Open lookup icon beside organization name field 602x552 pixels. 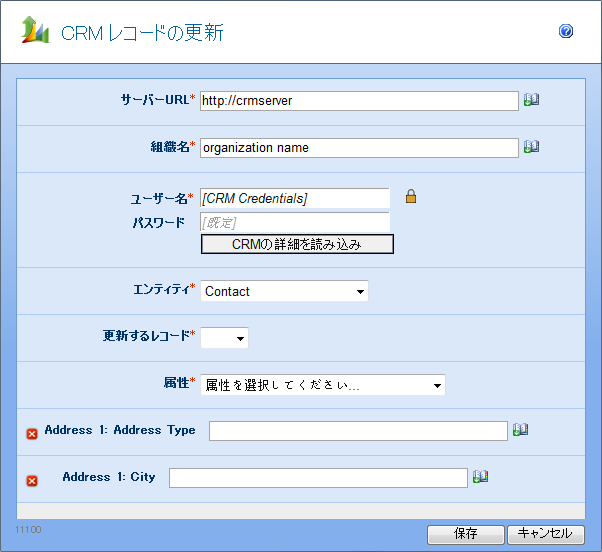531,147
